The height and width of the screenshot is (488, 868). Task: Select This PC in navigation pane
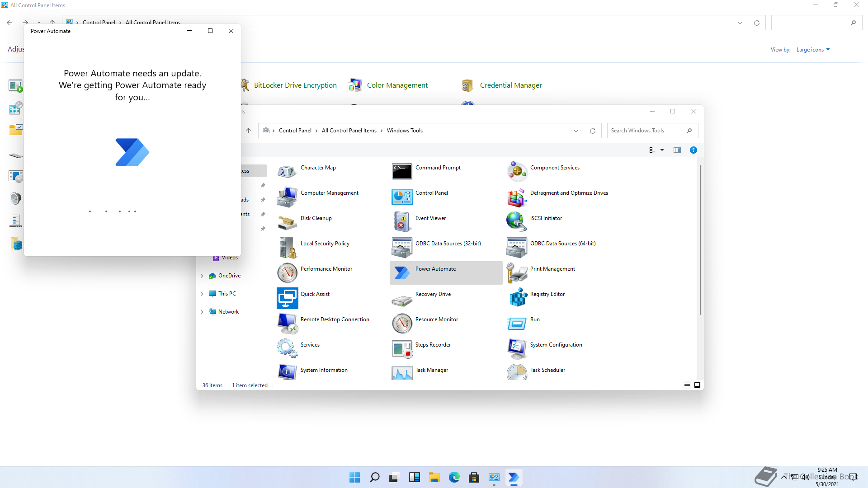pos(222,294)
